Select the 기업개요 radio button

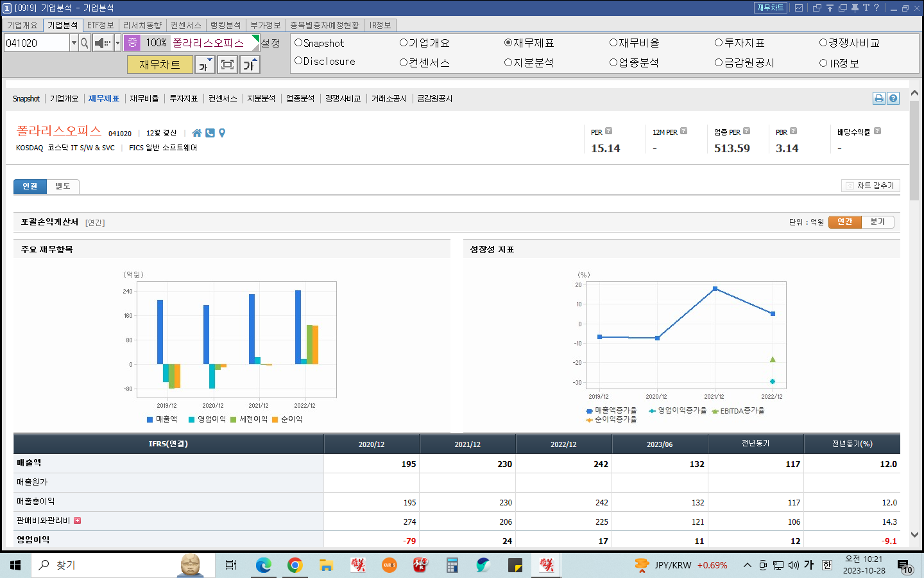404,43
